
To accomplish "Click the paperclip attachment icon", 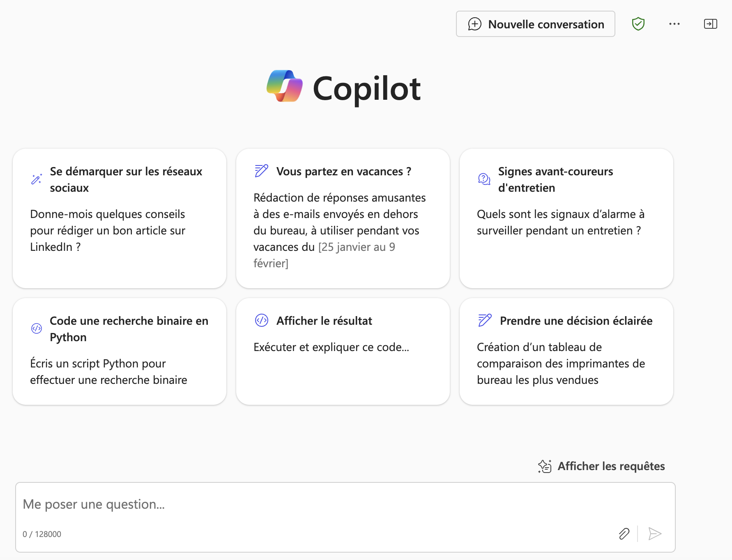I will [624, 534].
